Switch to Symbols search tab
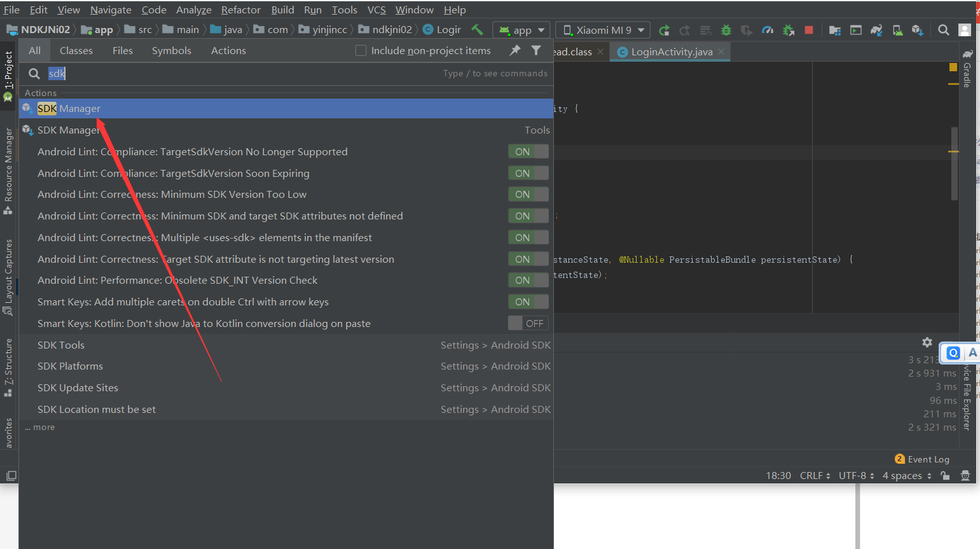This screenshot has height=549, width=980. click(x=172, y=50)
